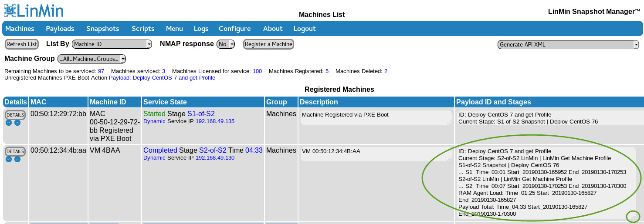Click the Register a Machine button
Image resolution: width=644 pixels, height=224 pixels.
click(x=268, y=44)
